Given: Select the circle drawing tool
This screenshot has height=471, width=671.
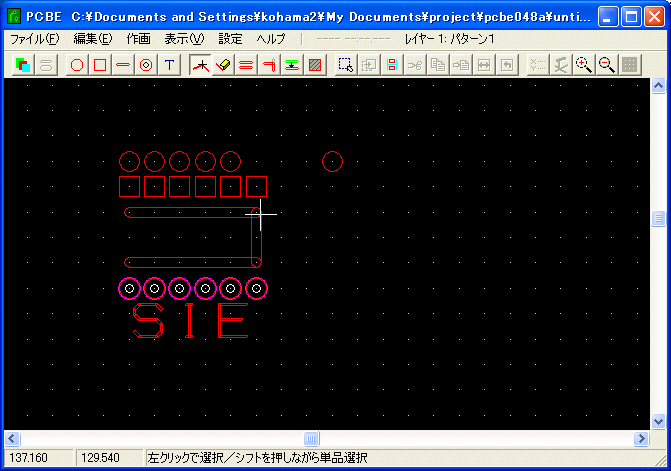Looking at the screenshot, I should 77,65.
